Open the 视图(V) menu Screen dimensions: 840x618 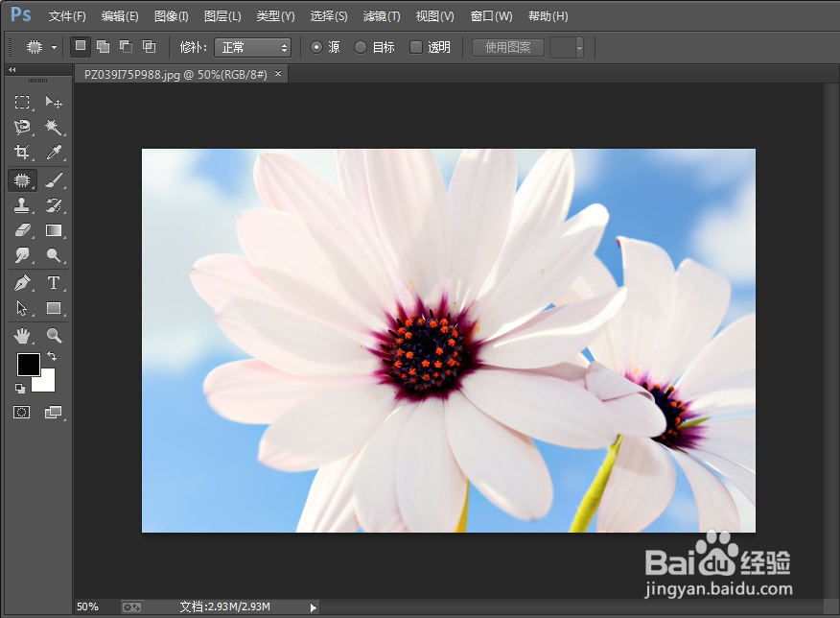[x=435, y=16]
